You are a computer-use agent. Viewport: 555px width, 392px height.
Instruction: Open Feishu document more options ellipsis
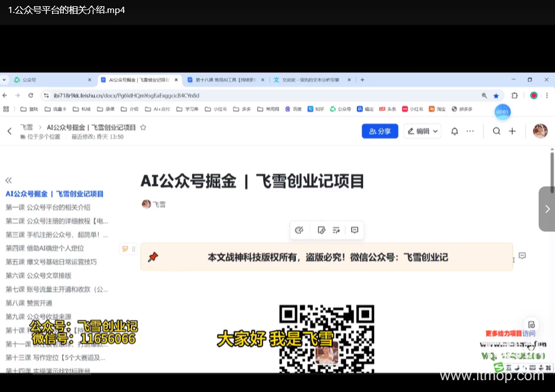(x=470, y=132)
